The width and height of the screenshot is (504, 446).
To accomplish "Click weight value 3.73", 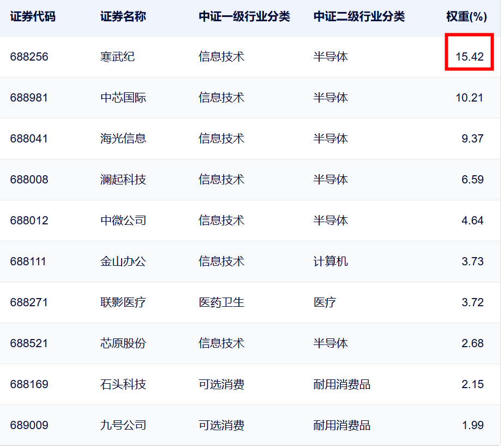I will [472, 261].
